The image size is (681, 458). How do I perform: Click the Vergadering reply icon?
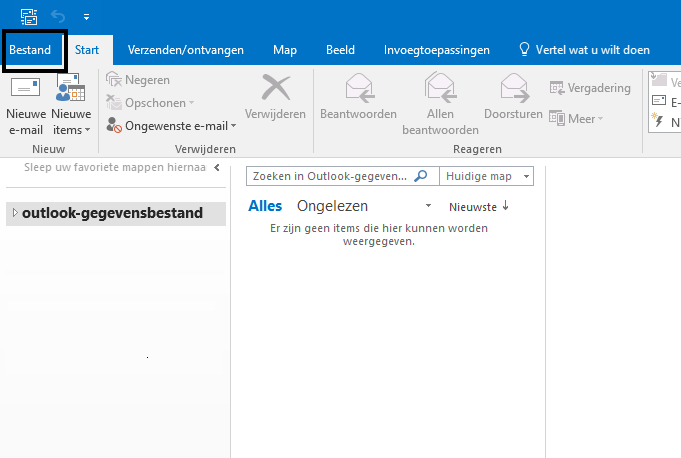[x=557, y=88]
